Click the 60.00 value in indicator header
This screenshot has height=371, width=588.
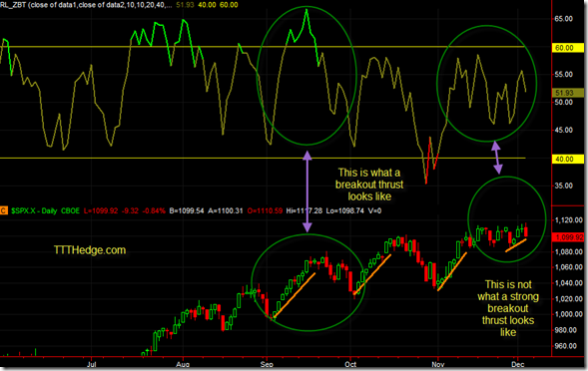pyautogui.click(x=229, y=5)
